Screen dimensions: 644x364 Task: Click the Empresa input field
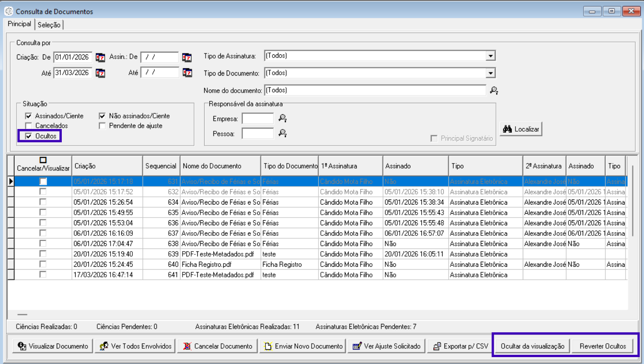point(258,119)
